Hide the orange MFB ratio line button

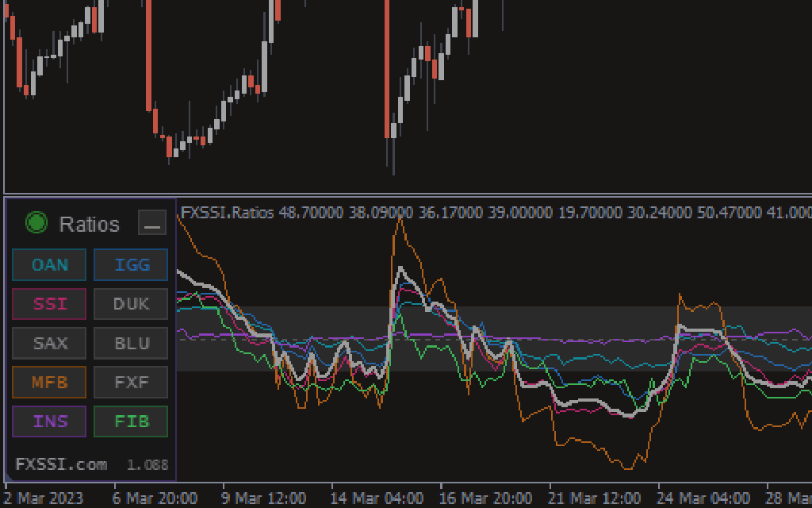49,382
